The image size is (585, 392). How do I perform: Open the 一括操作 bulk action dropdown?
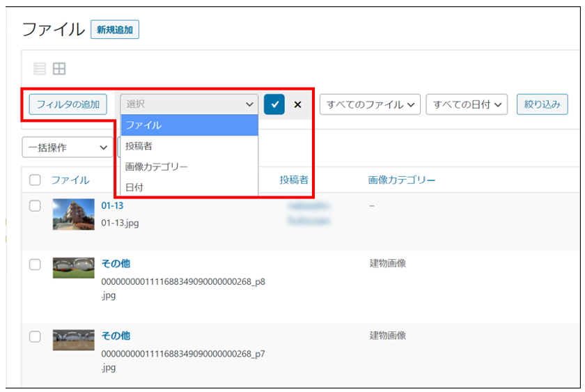(67, 147)
